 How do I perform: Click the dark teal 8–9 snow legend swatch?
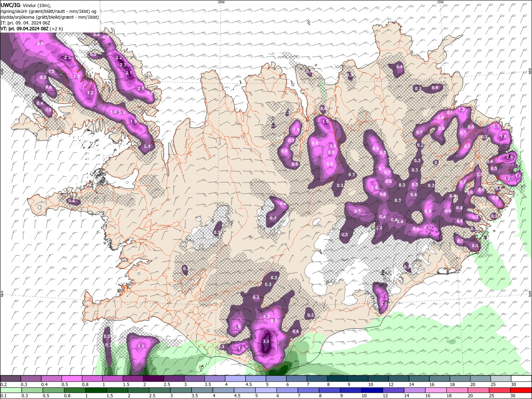point(337,379)
